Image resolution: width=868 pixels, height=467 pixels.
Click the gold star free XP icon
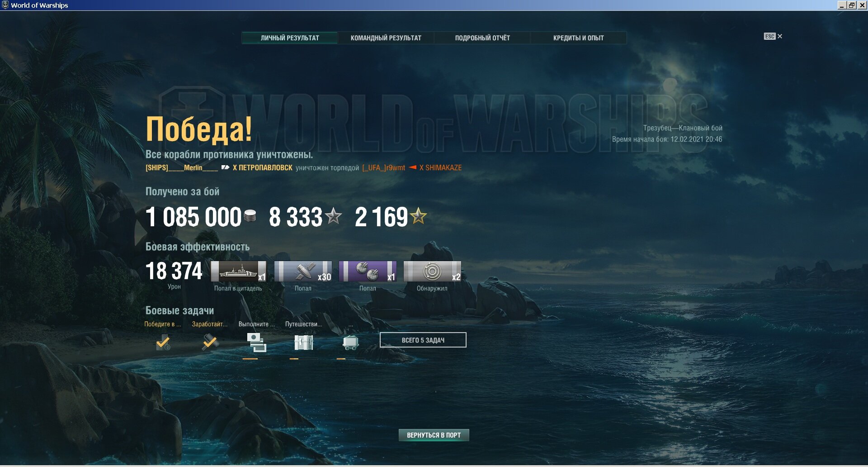(x=418, y=216)
